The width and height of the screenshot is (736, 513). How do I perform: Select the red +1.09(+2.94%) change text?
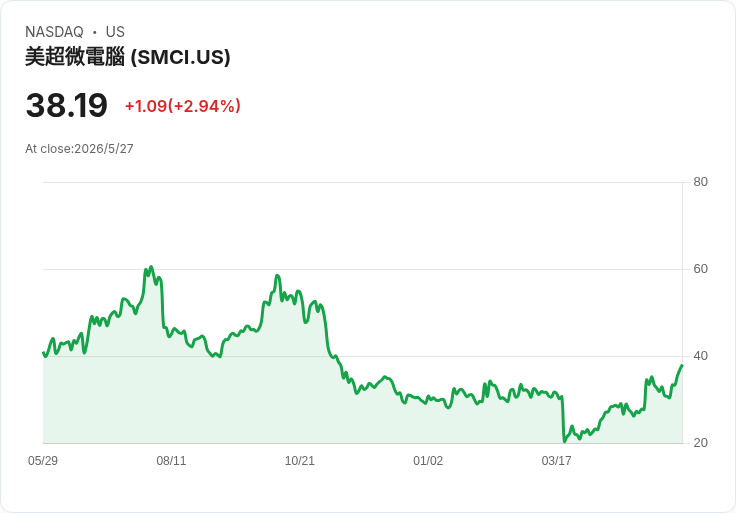[183, 106]
